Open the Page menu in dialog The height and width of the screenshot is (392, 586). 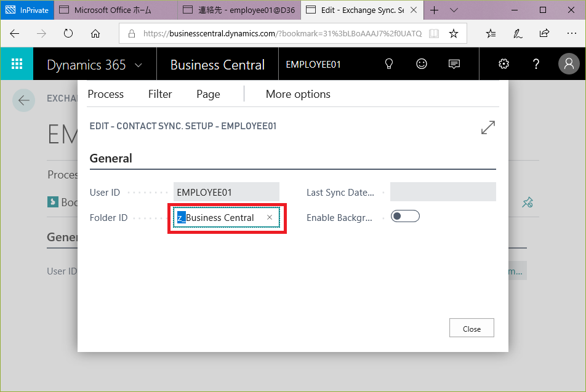click(208, 94)
